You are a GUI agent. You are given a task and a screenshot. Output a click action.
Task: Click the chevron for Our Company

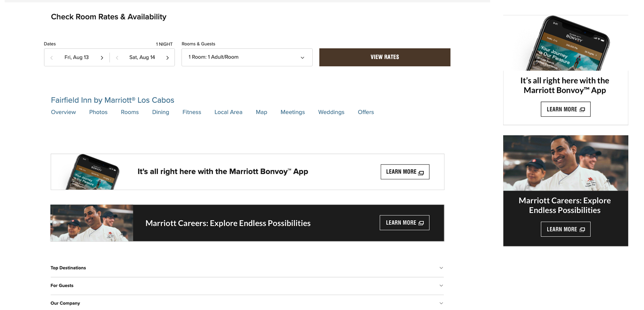click(x=441, y=303)
